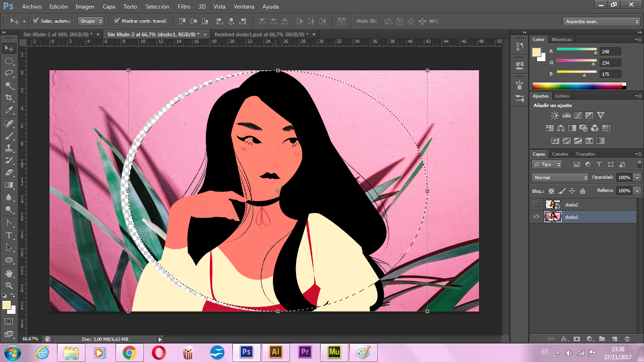Open Color panel options menu
Viewport: 644px width, 362px height.
click(638, 40)
